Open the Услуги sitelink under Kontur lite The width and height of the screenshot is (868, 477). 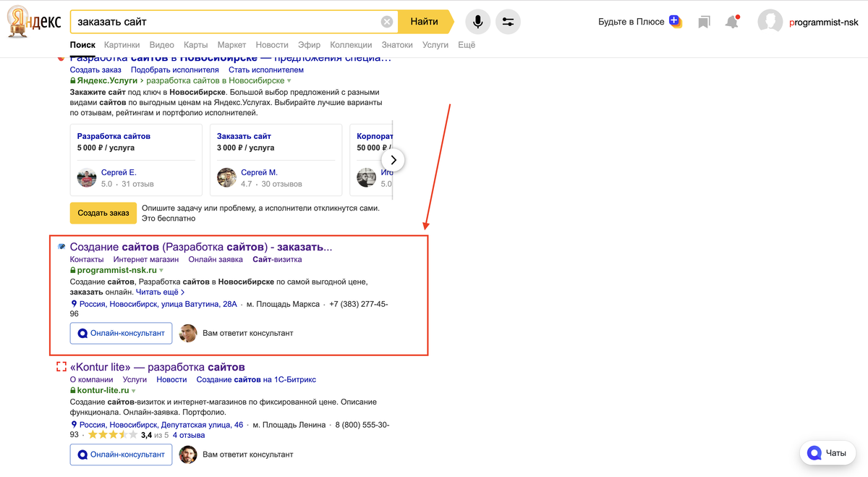coord(135,379)
